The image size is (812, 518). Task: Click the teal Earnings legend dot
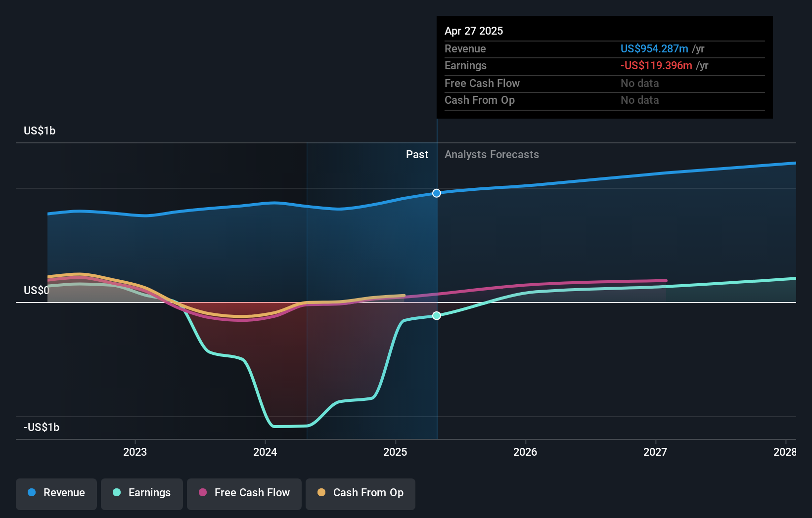(117, 492)
